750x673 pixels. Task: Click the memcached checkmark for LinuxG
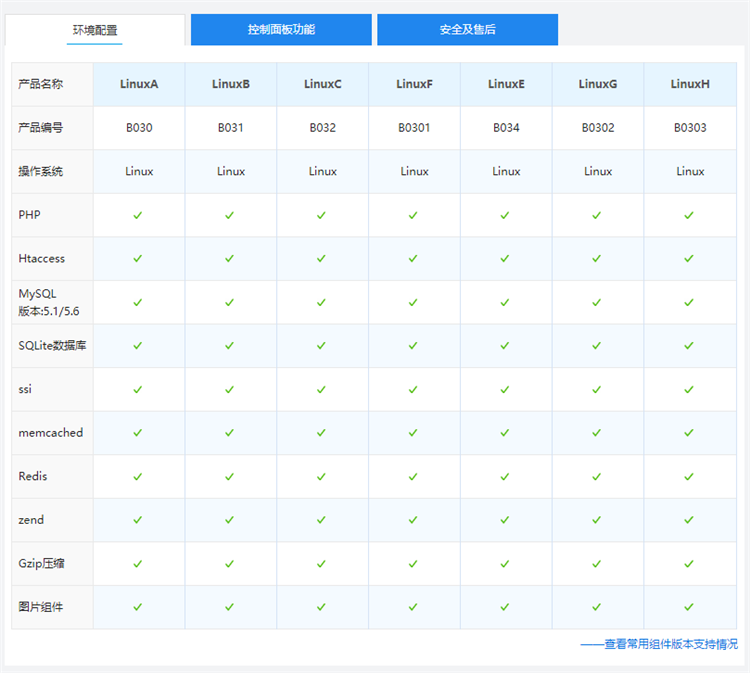coord(597,433)
